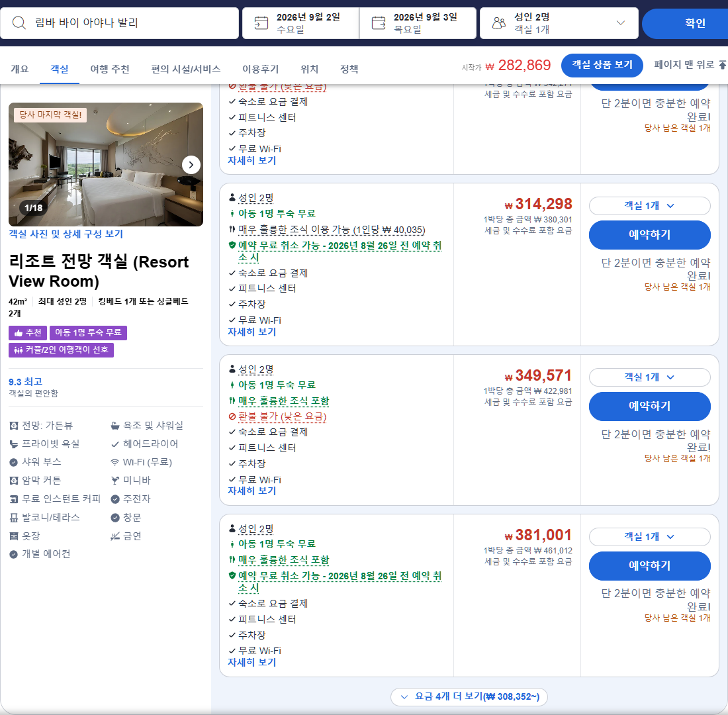Click the free cancellation shield in ₩314,298 offer
Screen dimensions: 728x715
click(x=232, y=245)
